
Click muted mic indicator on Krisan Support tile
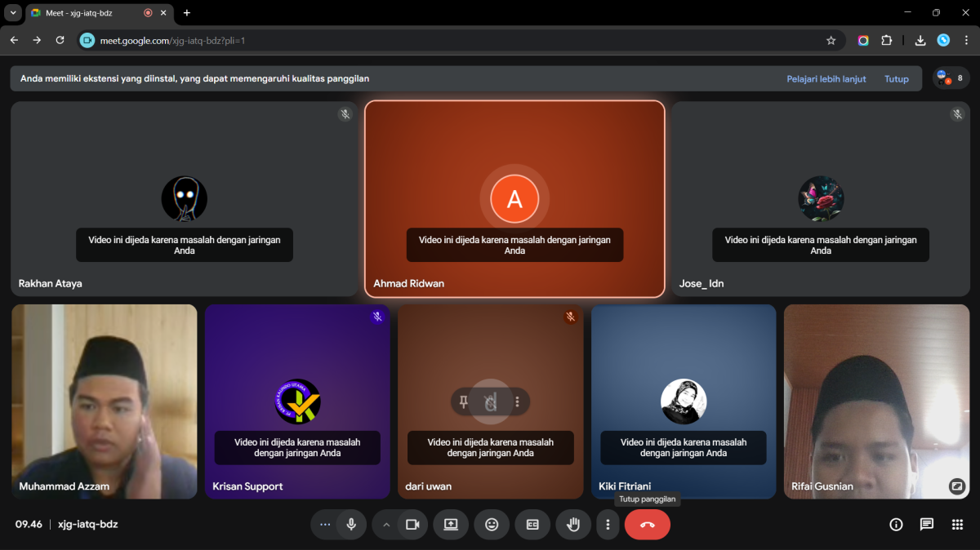point(377,317)
